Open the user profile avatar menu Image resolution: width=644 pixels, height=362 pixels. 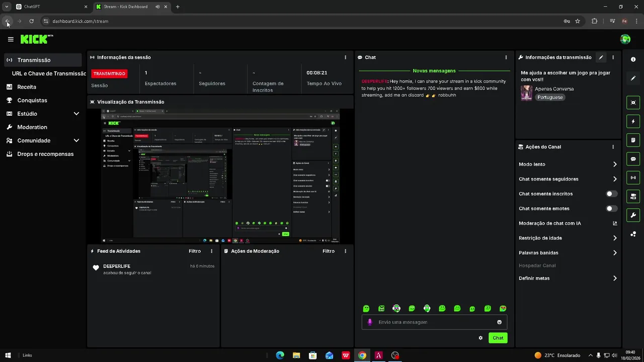tap(625, 39)
